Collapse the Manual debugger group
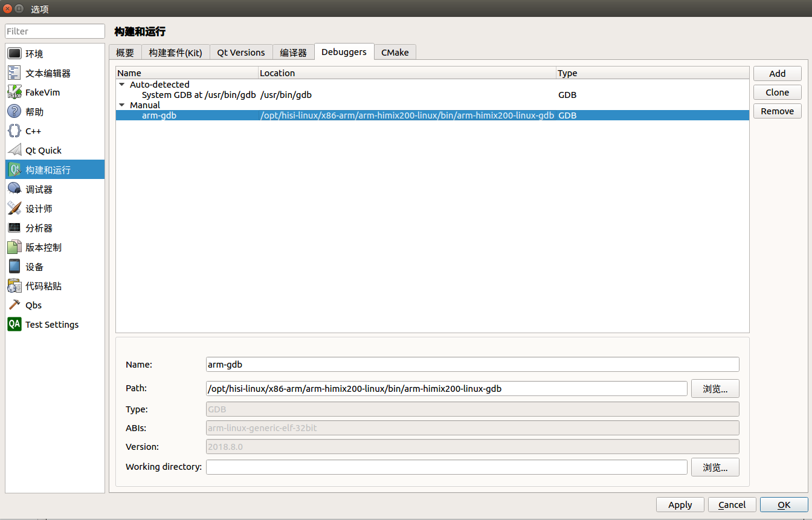 pos(123,105)
